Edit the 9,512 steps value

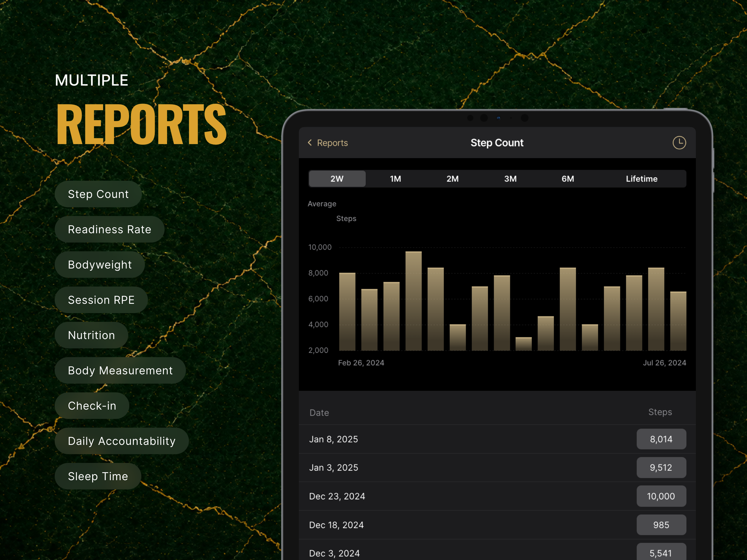click(x=661, y=468)
